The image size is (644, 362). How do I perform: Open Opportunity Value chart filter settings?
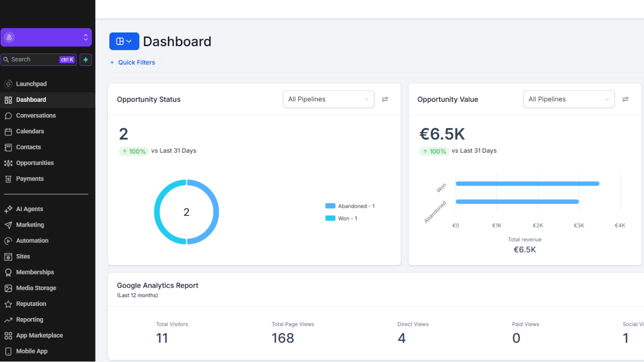click(x=625, y=99)
